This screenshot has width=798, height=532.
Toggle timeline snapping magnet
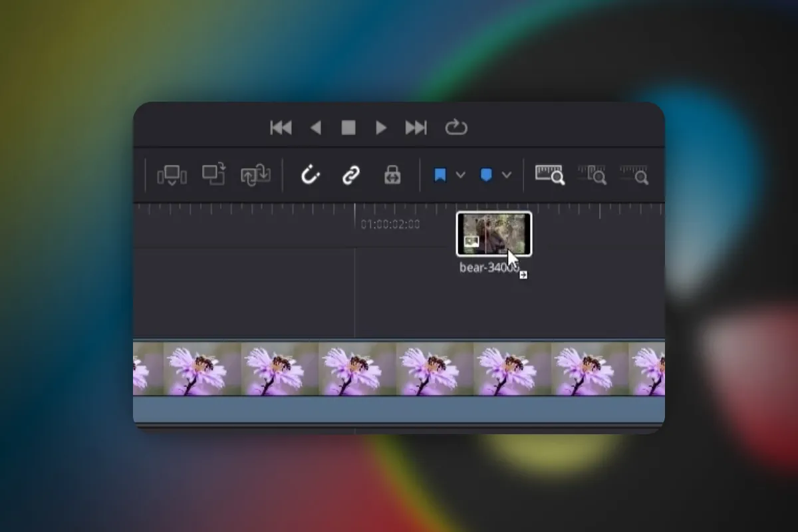pos(311,176)
